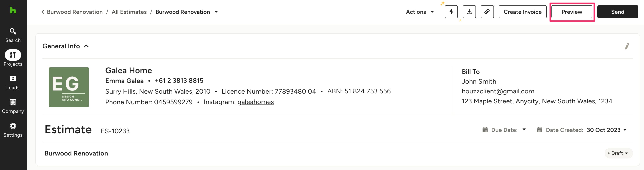
Task: Open the Company section
Action: 13,106
